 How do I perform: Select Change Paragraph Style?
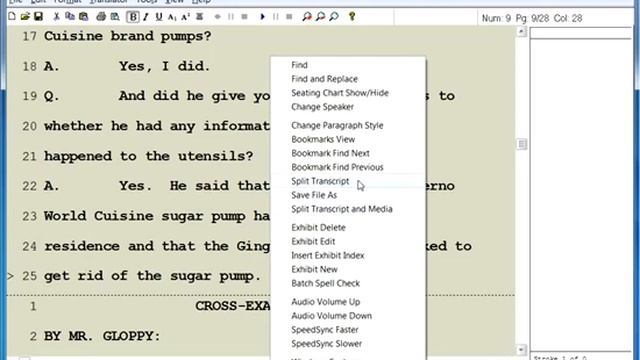(x=337, y=125)
